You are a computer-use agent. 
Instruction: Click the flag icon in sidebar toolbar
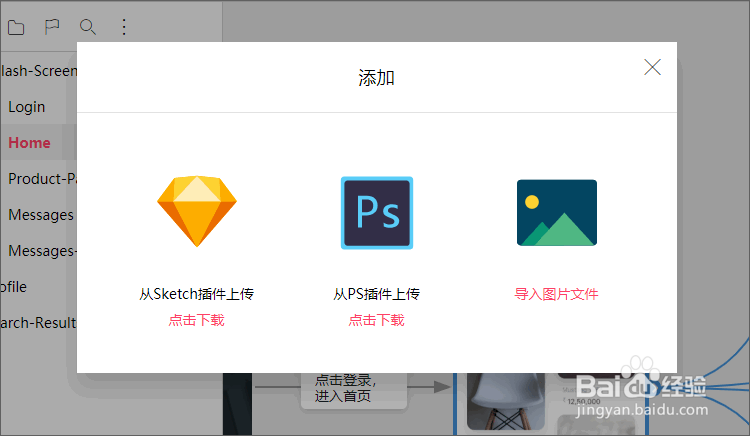[52, 27]
